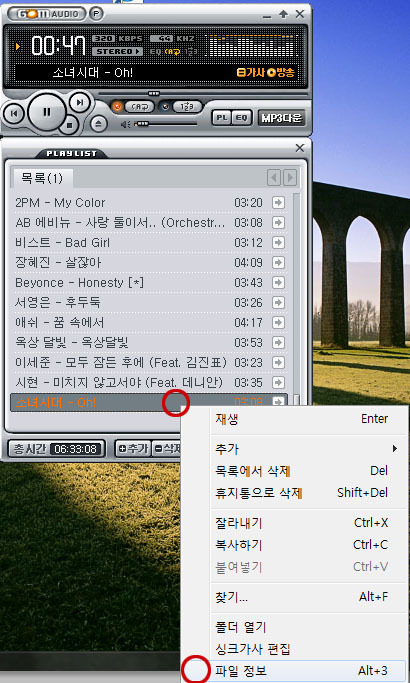
Task: Click arrow icon on 시현 - 미치지 않고서야 row
Action: point(278,382)
